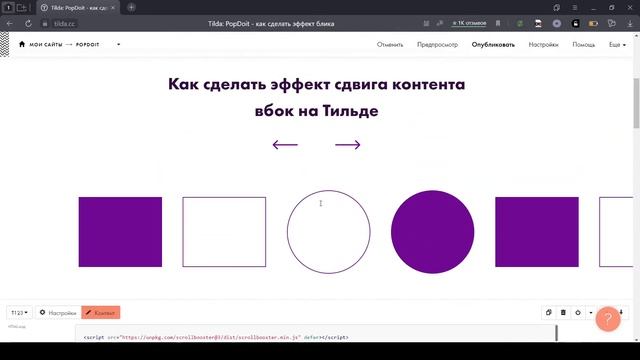
Task: Open page Настройки in top menu
Action: [543, 44]
